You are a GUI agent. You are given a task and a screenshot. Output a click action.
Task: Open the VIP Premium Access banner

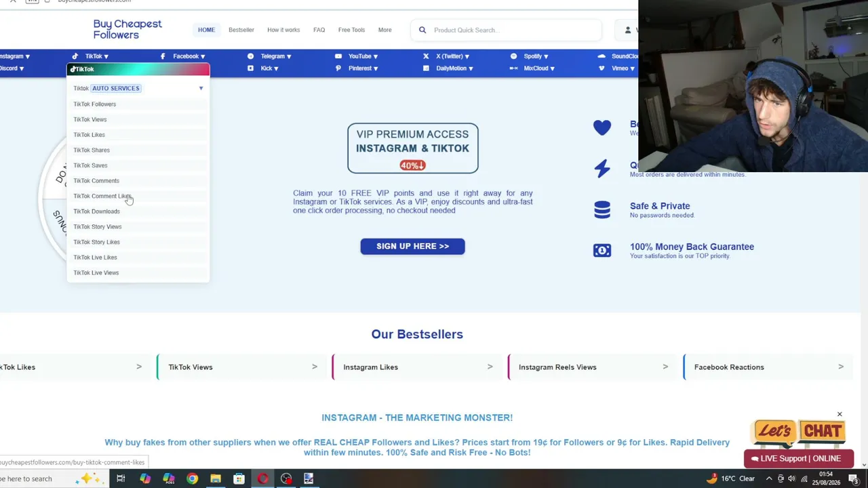pyautogui.click(x=413, y=148)
